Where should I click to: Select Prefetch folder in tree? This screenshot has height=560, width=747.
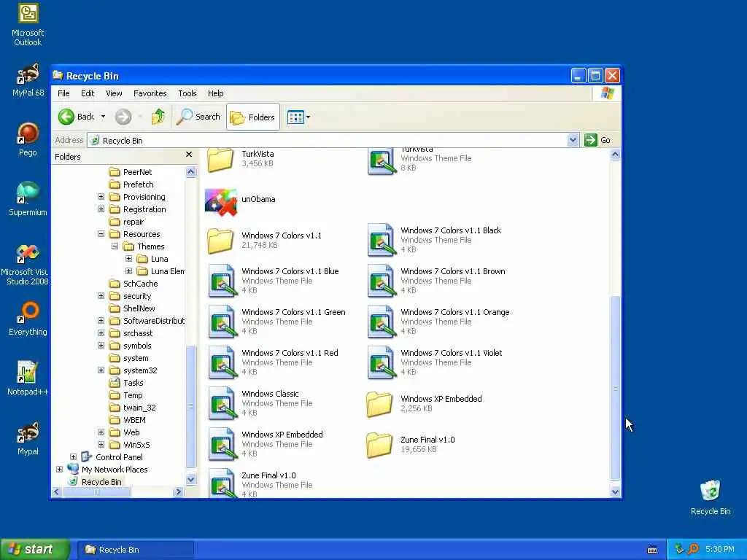click(131, 184)
